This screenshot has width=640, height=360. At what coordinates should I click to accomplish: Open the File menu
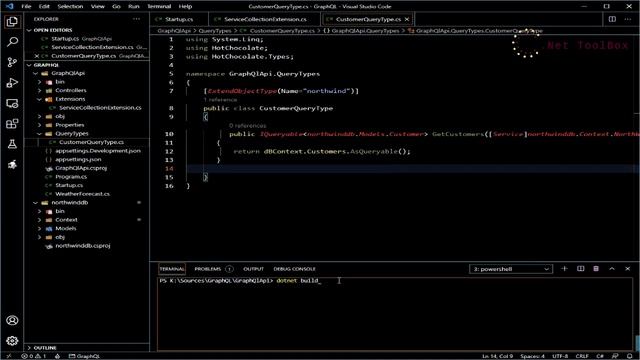click(x=26, y=6)
